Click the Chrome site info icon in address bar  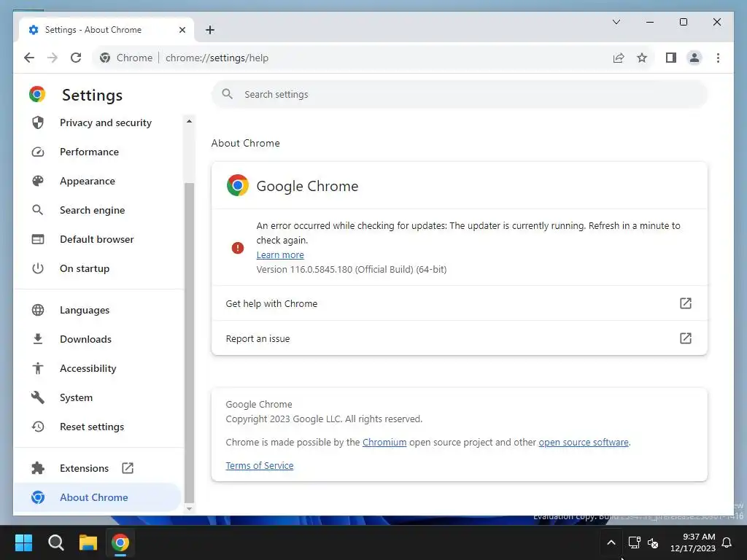(x=105, y=58)
